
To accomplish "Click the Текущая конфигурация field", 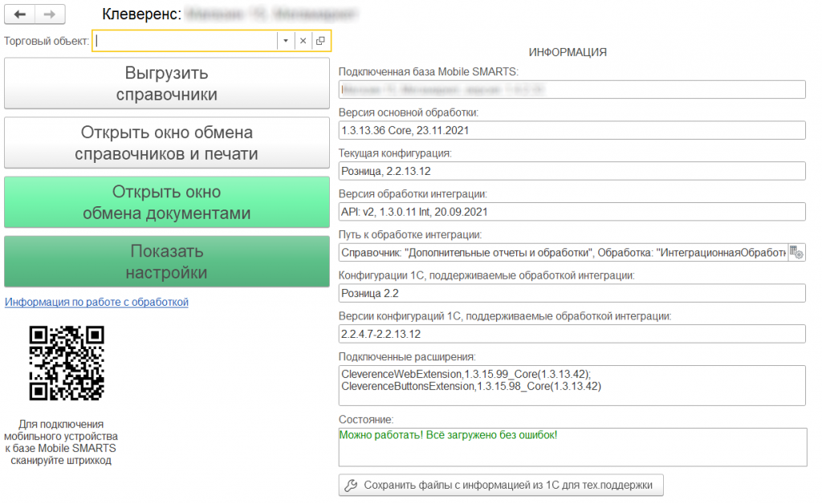I will (x=572, y=171).
